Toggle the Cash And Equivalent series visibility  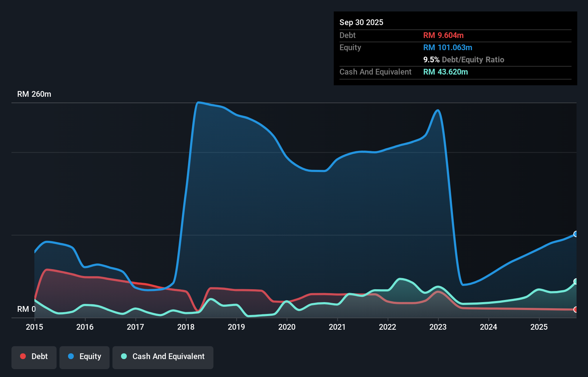pyautogui.click(x=163, y=356)
